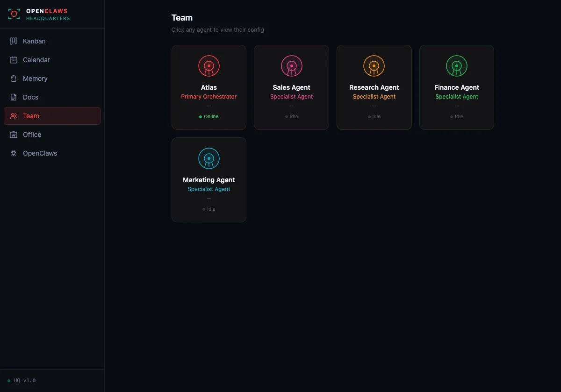This screenshot has width=561, height=392.
Task: Select the Team menu item
Action: tap(52, 116)
